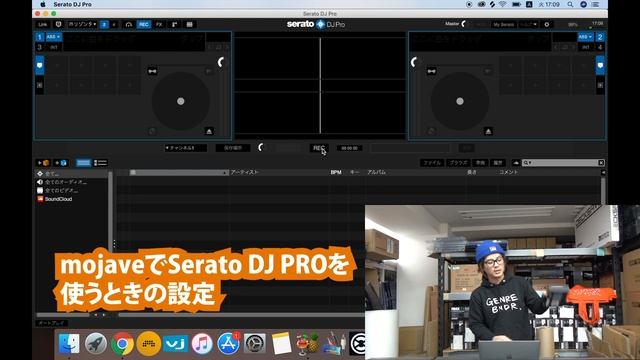Sort by the アルバム column header
This screenshot has width=640, height=360.
(376, 172)
